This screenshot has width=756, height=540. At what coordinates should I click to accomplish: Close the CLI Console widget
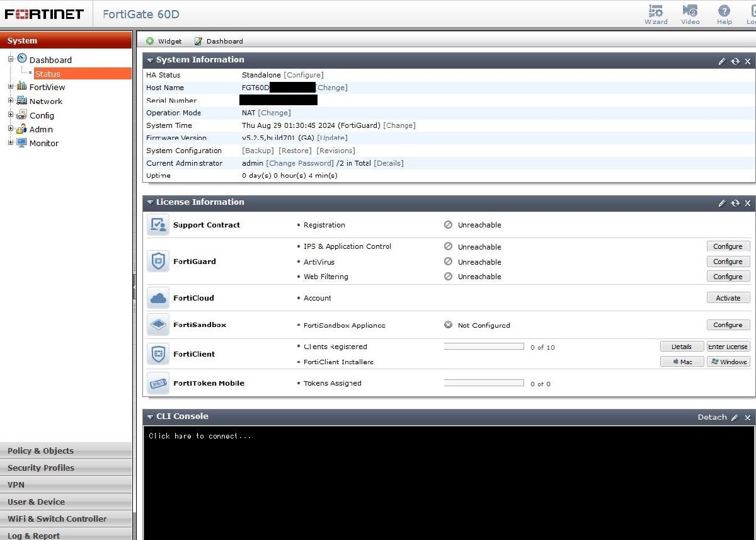click(x=748, y=417)
